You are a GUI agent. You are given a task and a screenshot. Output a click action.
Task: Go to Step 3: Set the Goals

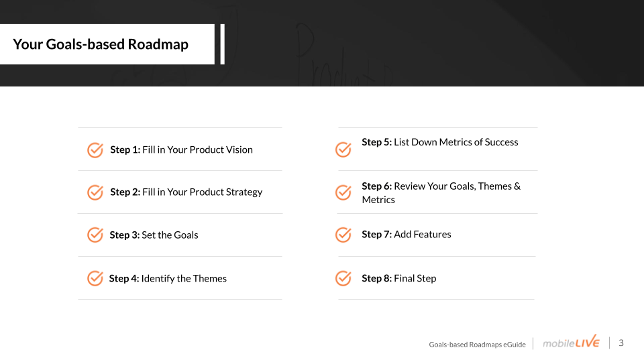coord(154,235)
